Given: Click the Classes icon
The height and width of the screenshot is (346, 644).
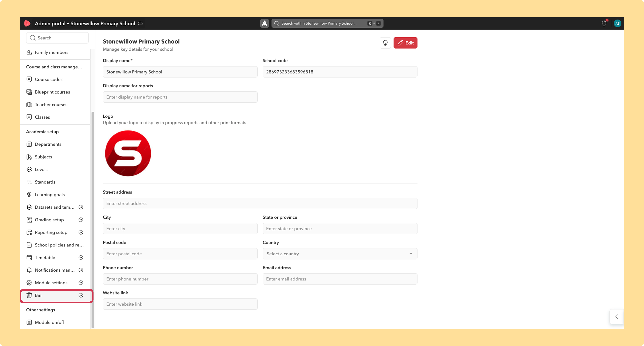Looking at the screenshot, I should tap(29, 117).
